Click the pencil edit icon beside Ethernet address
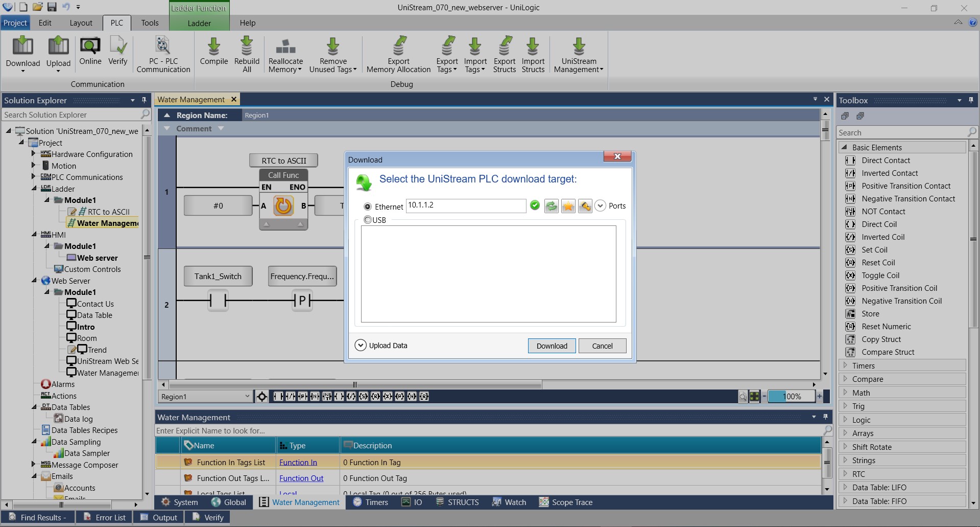This screenshot has height=527, width=980. [585, 206]
